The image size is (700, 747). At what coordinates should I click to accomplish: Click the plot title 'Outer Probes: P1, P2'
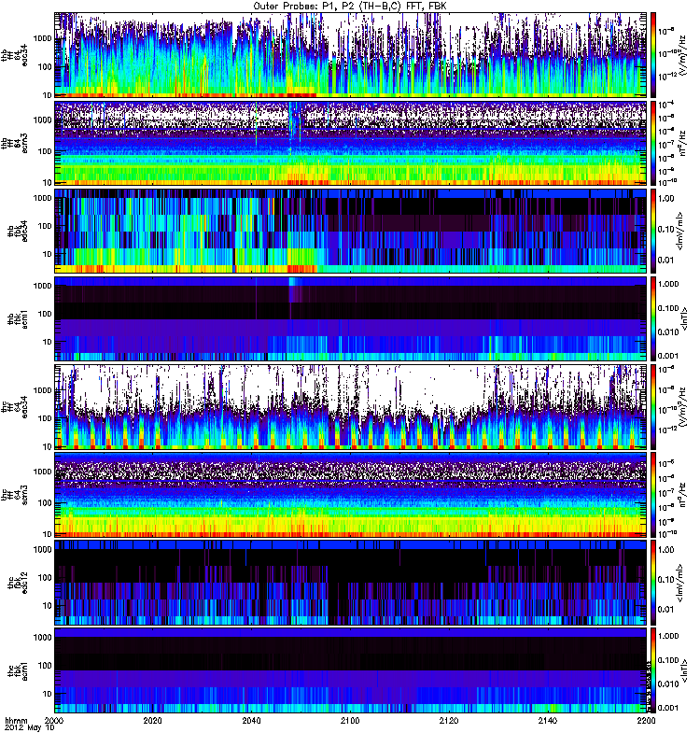(349, 6)
